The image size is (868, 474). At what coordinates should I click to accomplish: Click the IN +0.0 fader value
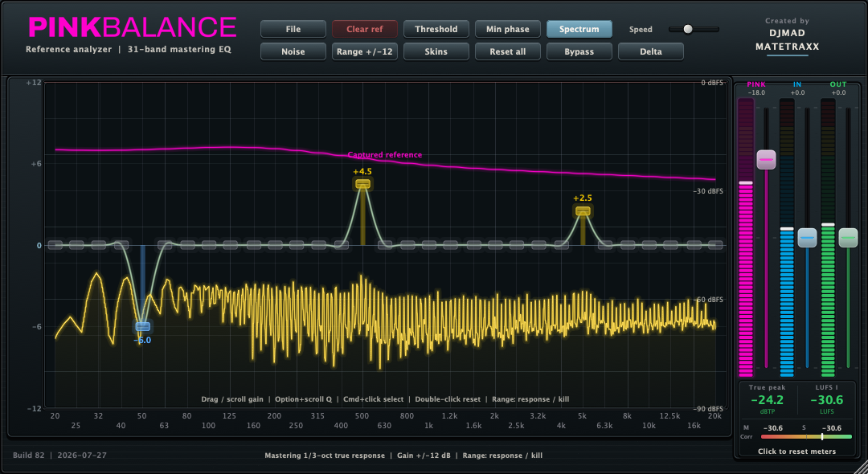point(797,92)
